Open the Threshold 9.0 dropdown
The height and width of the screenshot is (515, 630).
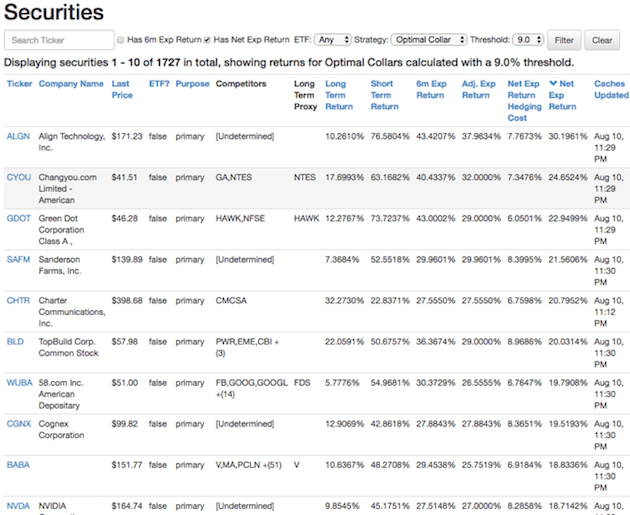(527, 40)
